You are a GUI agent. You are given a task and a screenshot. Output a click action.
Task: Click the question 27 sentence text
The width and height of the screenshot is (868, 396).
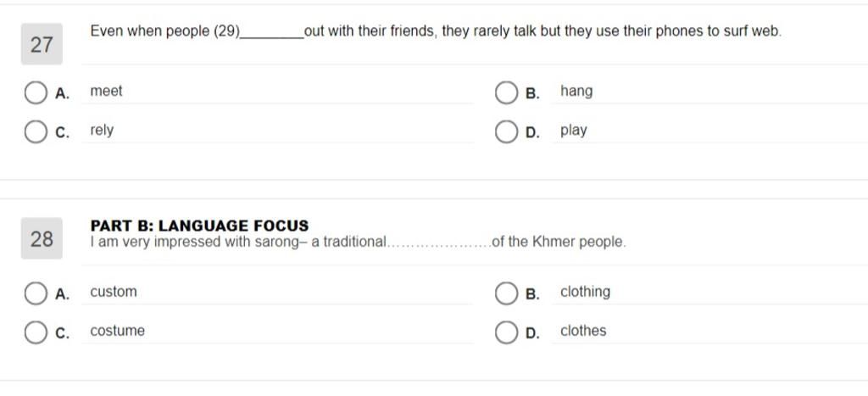(x=436, y=31)
